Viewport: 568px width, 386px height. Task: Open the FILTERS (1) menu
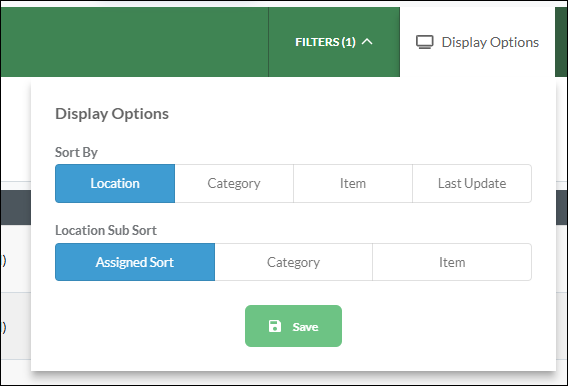coord(334,42)
